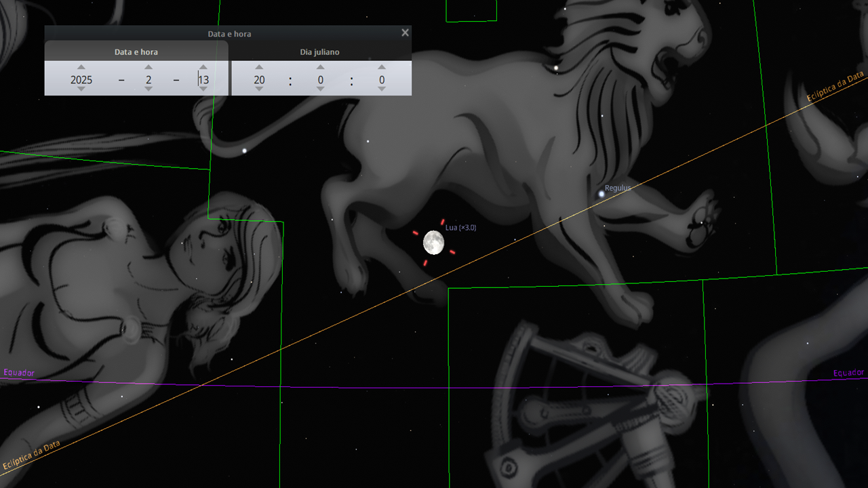Screen dimensions: 868x488
Task: Click the seconds field showing 0
Action: tap(382, 80)
